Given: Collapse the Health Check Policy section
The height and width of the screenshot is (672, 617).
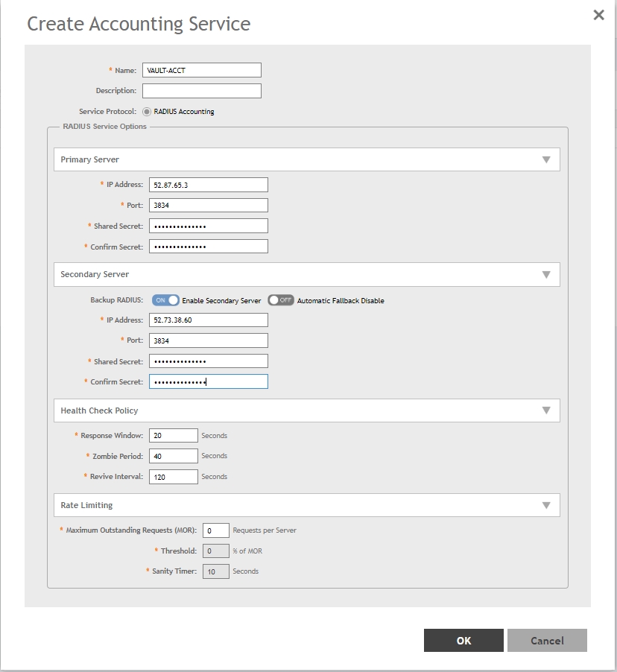Looking at the screenshot, I should point(545,411).
